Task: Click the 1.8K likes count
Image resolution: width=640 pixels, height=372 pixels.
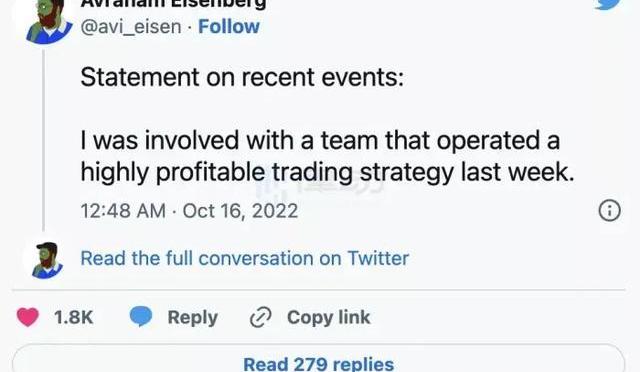Action: coord(73,317)
